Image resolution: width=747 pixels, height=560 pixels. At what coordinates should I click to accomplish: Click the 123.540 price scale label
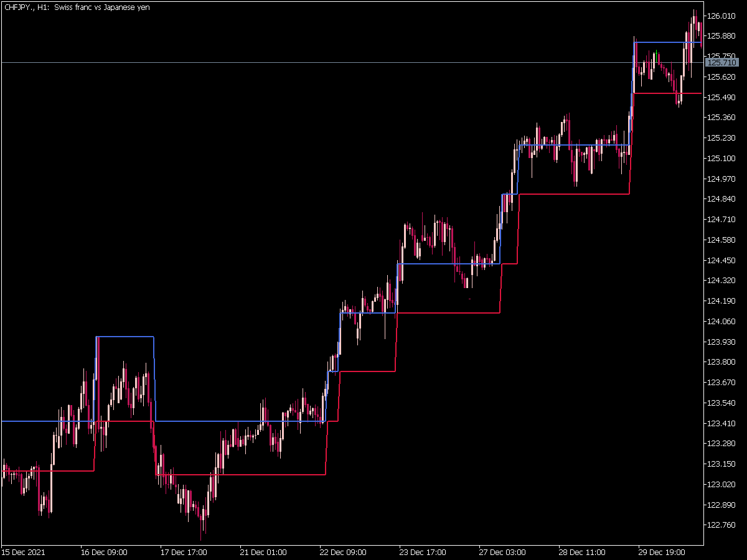722,403
